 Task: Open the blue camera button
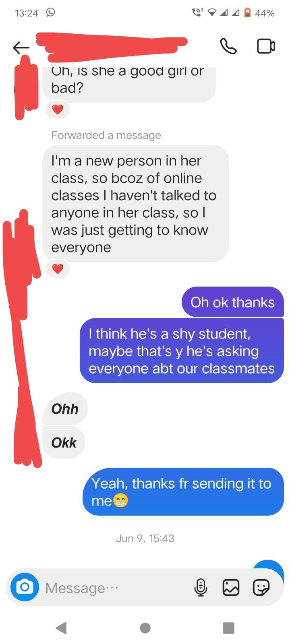point(25,587)
